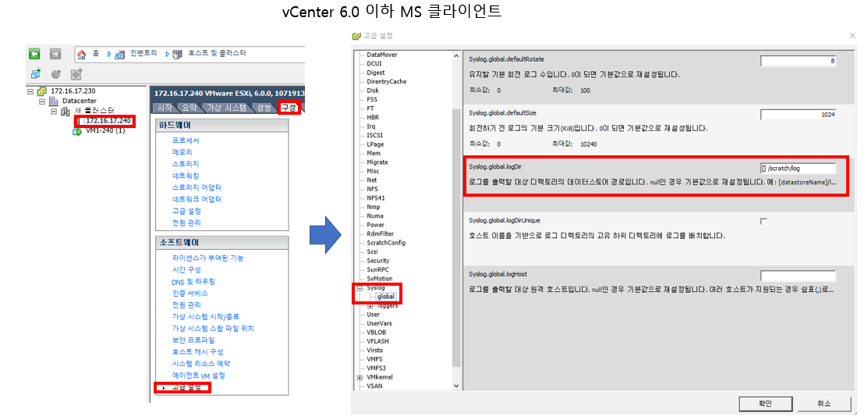This screenshot has height=420, width=868.
Task: Click the third toolbar icon with plus
Action: pyautogui.click(x=76, y=73)
